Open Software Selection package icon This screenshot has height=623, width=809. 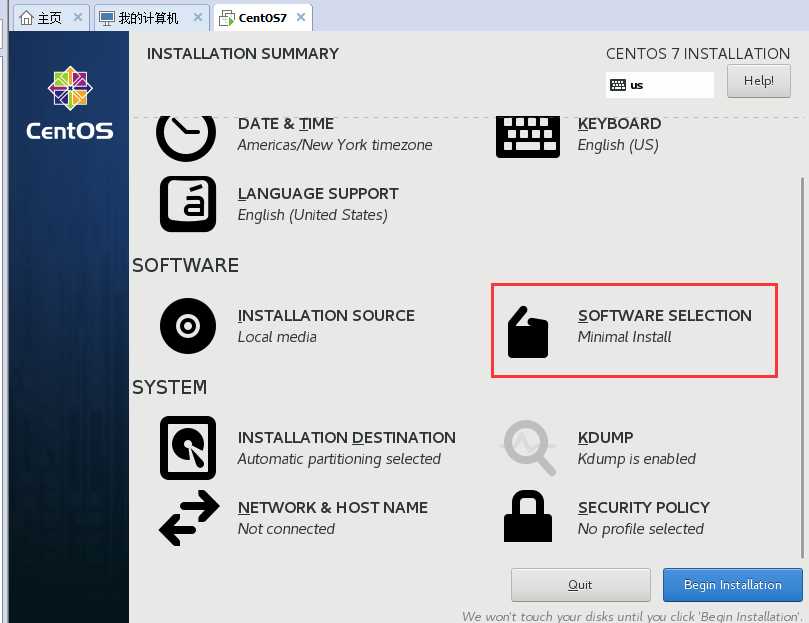(528, 332)
